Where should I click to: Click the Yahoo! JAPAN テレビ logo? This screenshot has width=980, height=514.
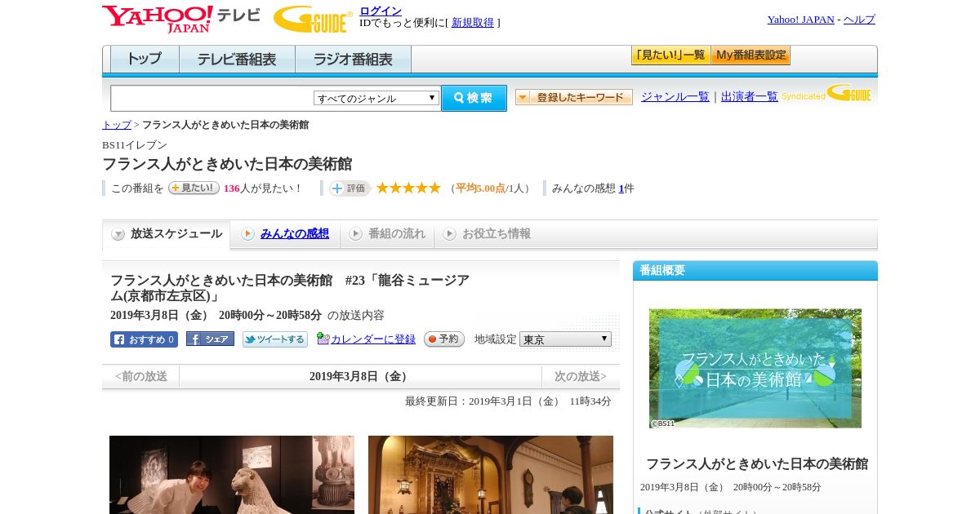181,19
